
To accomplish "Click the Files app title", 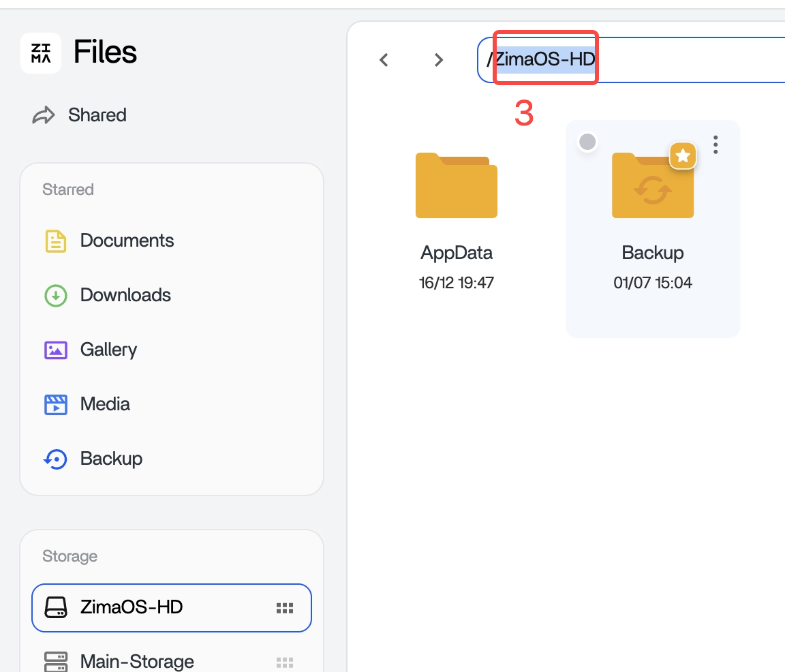I will 105,52.
